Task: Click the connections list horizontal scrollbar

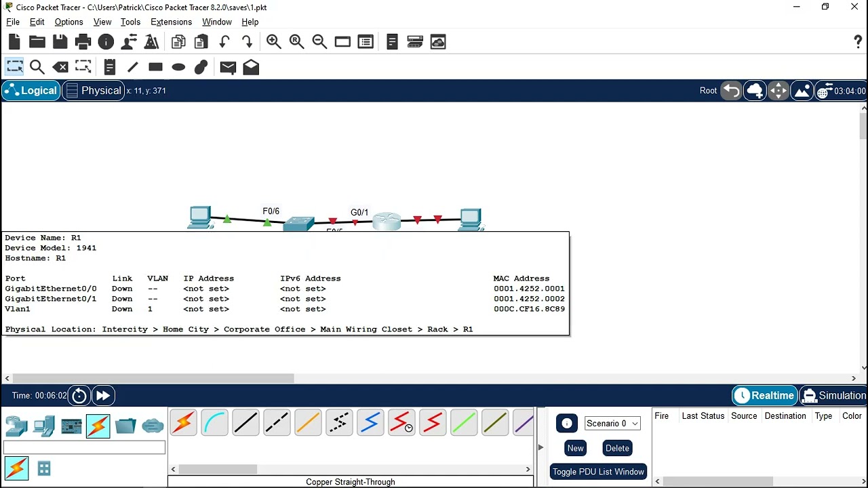Action: [x=218, y=469]
